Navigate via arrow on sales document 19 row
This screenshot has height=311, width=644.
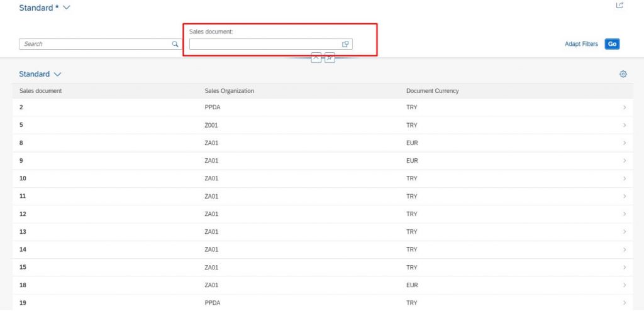[x=625, y=303]
